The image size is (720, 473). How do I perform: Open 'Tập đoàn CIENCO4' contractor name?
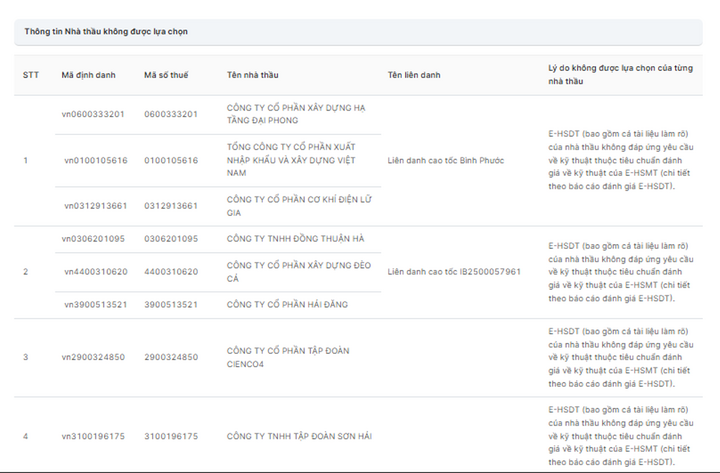pos(288,356)
